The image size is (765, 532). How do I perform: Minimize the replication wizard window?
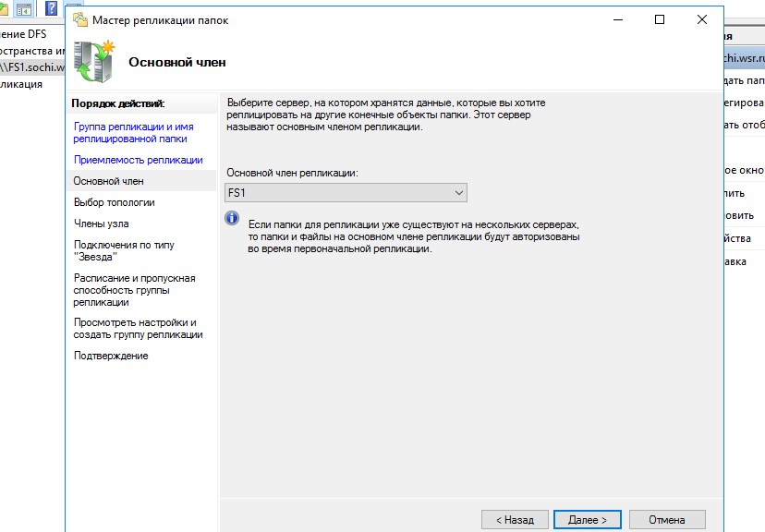pos(618,19)
